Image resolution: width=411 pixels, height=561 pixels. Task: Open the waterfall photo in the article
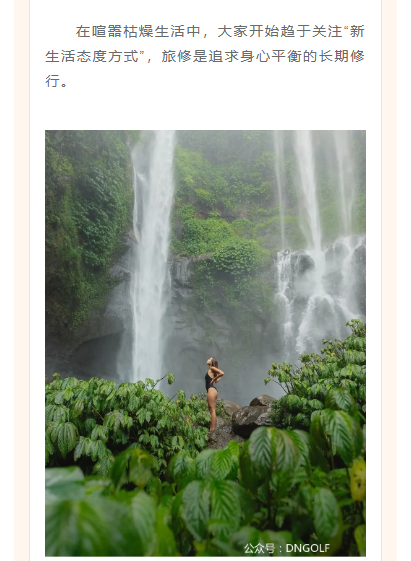tap(205, 343)
